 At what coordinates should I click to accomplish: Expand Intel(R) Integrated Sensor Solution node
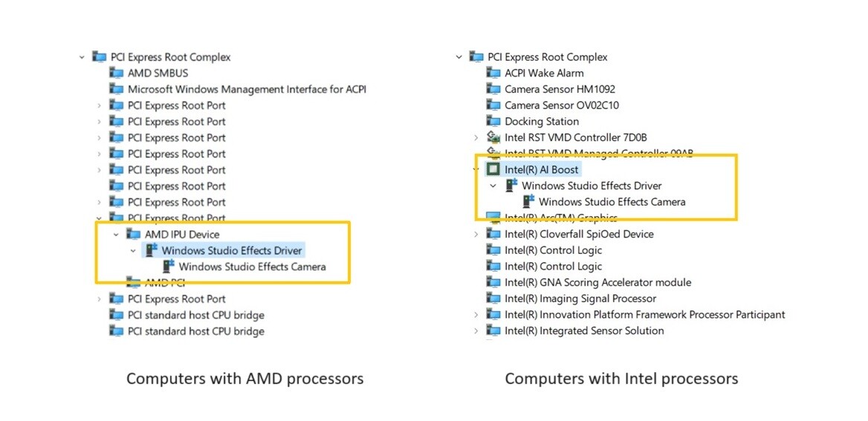click(476, 331)
